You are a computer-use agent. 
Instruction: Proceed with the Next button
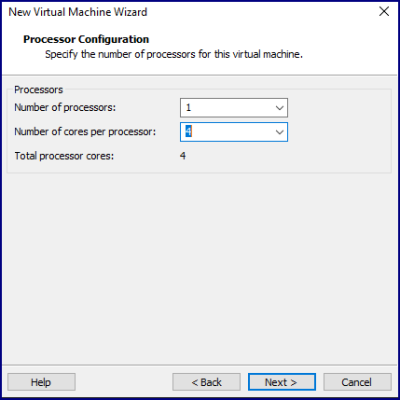(282, 382)
